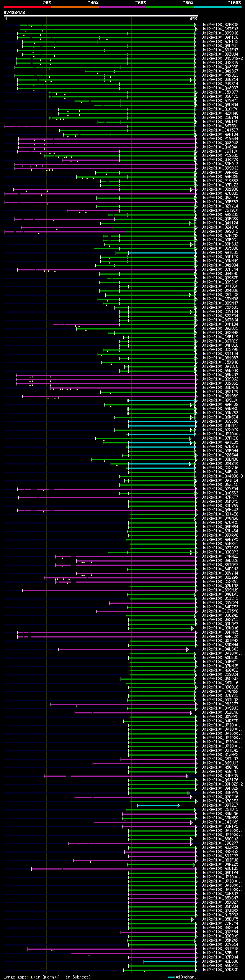Select the UniRef100_Q41367 label
The height and width of the screenshot is (980, 245).
click(x=220, y=71)
